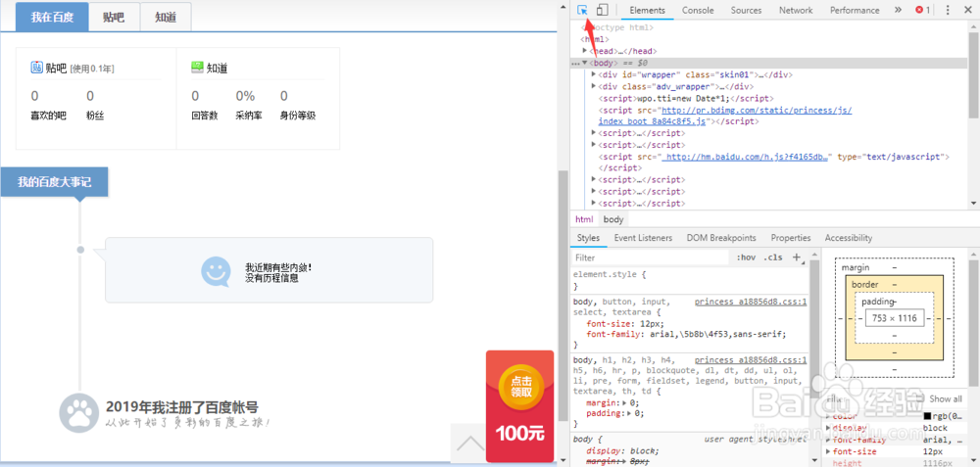Open the Accessibility pane
The width and height of the screenshot is (980, 467).
[x=848, y=238]
